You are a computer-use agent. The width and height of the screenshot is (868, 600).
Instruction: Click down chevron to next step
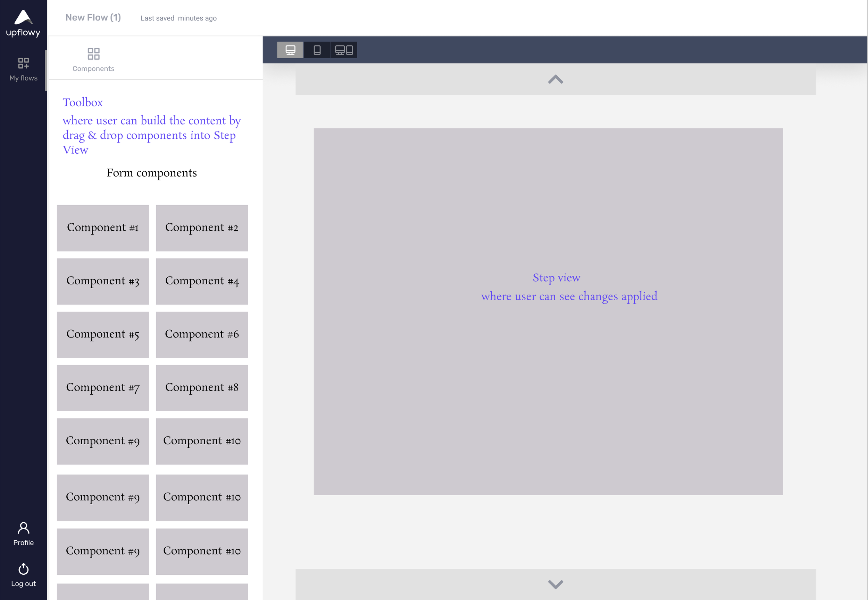(555, 584)
